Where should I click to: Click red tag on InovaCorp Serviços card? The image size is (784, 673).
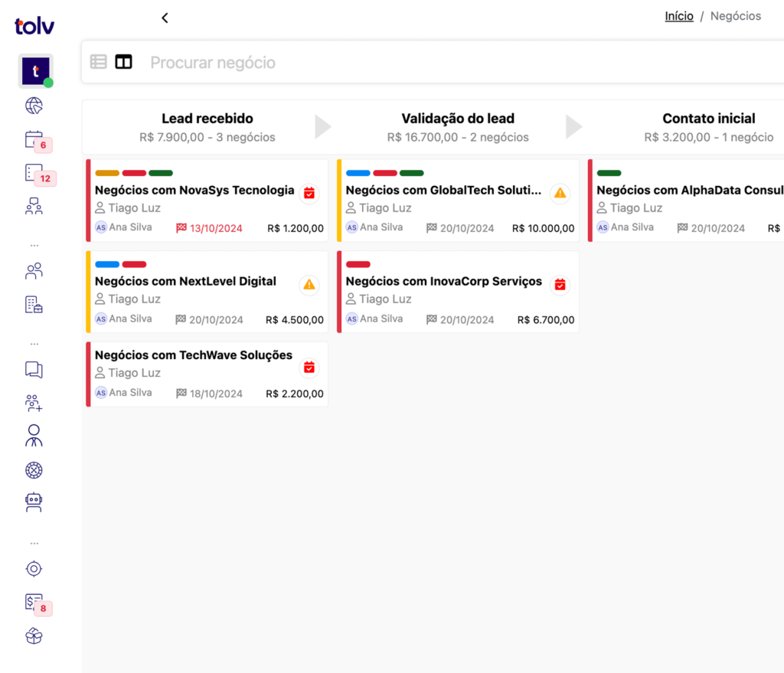pyautogui.click(x=358, y=264)
